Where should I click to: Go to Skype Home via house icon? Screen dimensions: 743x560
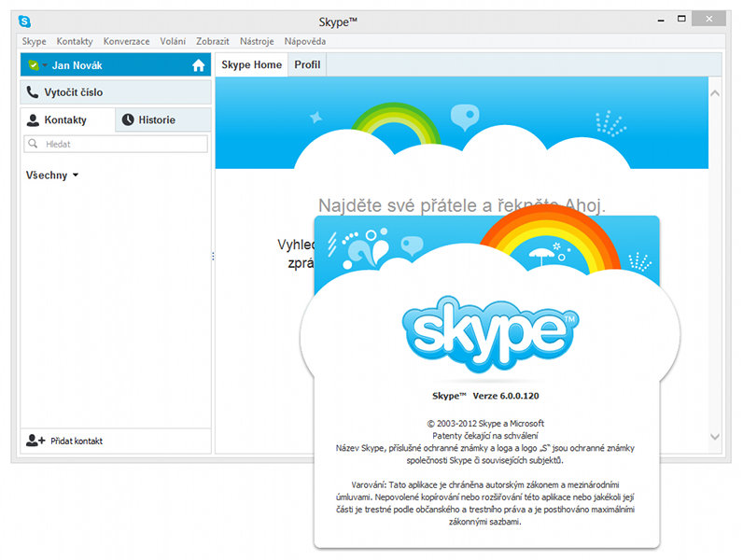coord(198,65)
